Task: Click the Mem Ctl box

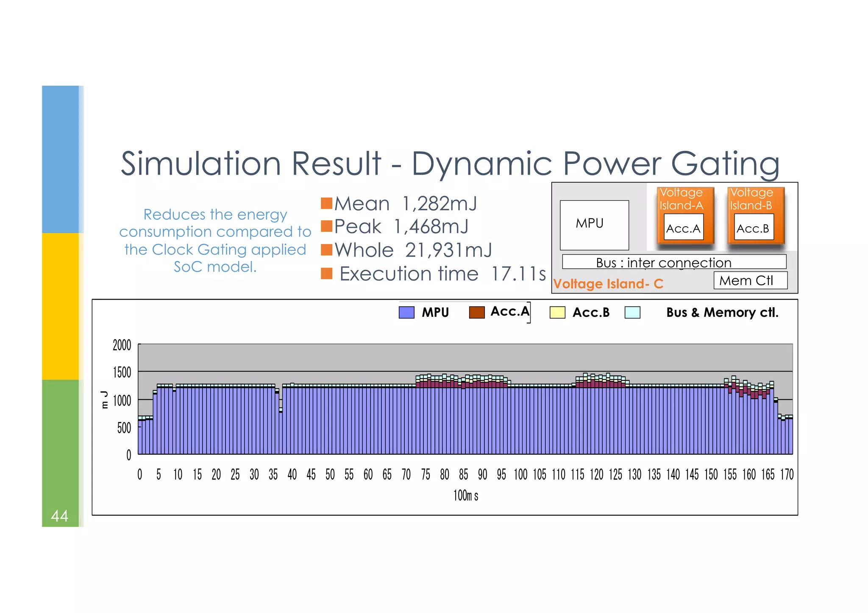Action: [x=750, y=280]
